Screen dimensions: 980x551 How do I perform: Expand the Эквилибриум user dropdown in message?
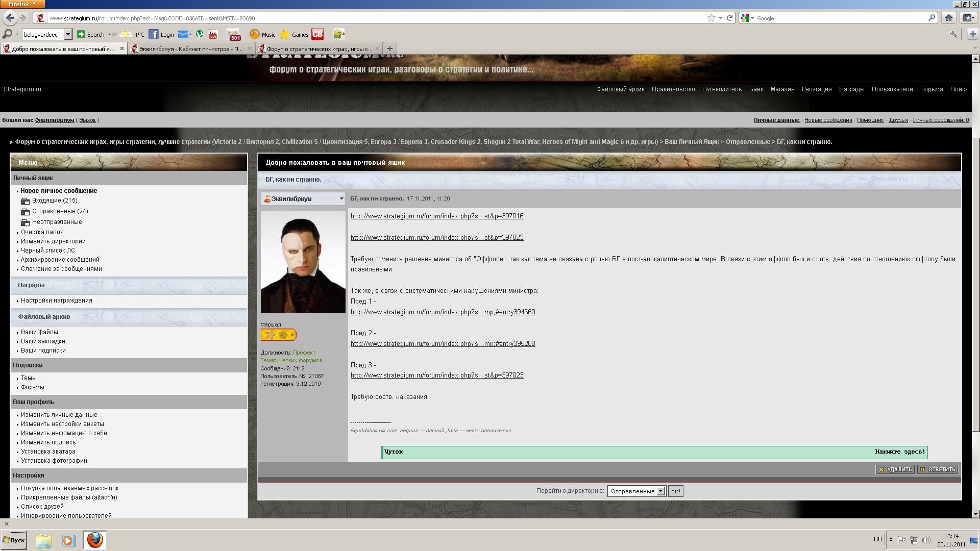click(x=341, y=198)
